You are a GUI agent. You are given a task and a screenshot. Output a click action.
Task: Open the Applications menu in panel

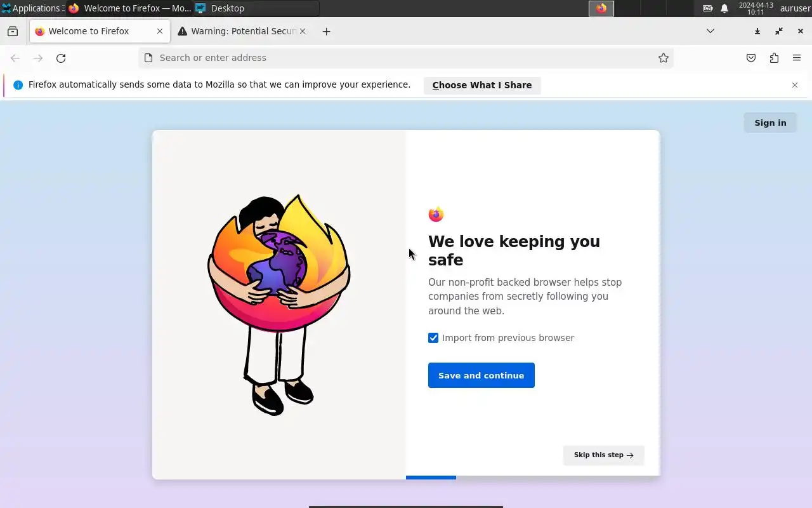click(x=32, y=8)
